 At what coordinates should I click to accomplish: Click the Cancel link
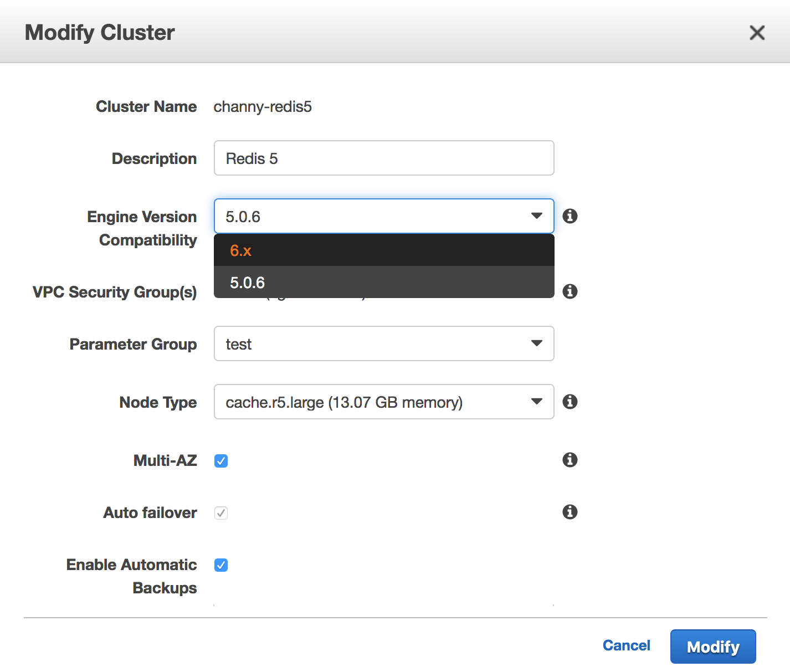tap(626, 645)
